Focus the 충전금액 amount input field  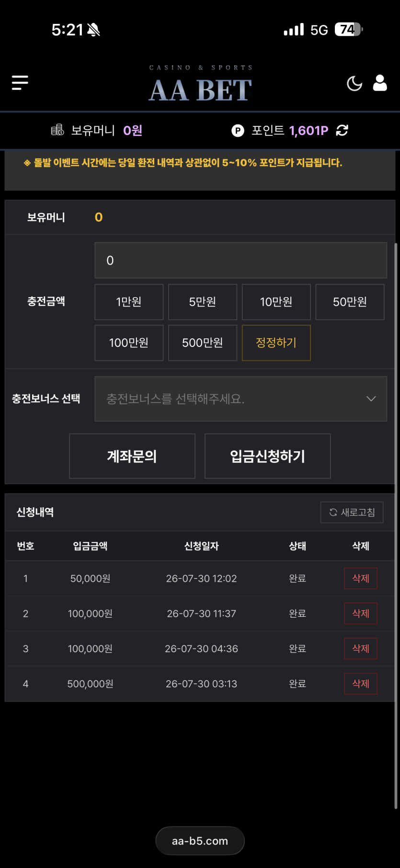click(240, 260)
